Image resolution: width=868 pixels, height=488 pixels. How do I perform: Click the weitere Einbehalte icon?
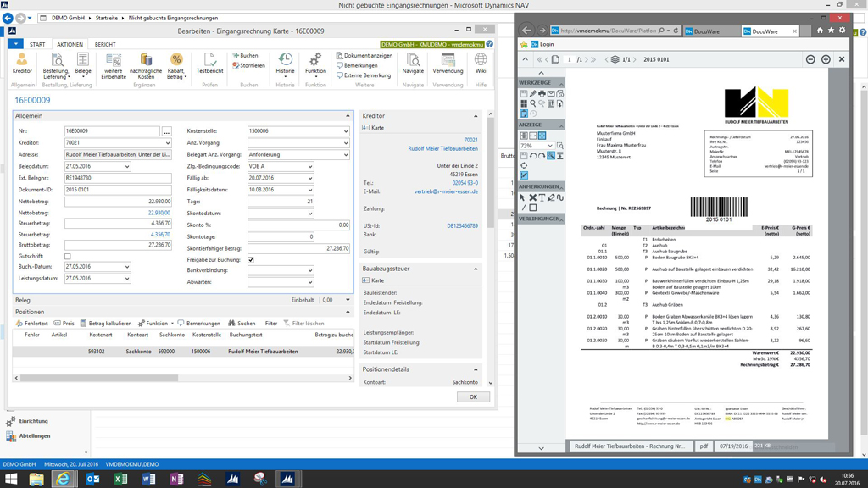pos(113,62)
